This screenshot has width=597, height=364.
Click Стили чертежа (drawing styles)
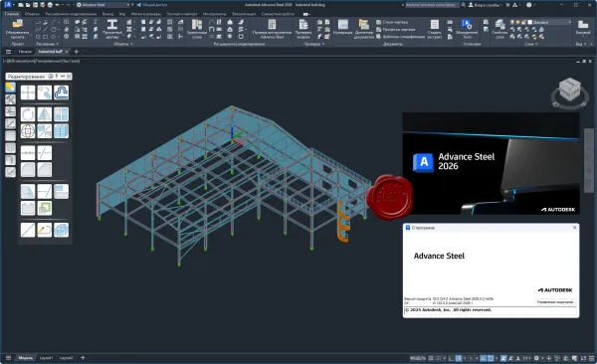pyautogui.click(x=392, y=22)
